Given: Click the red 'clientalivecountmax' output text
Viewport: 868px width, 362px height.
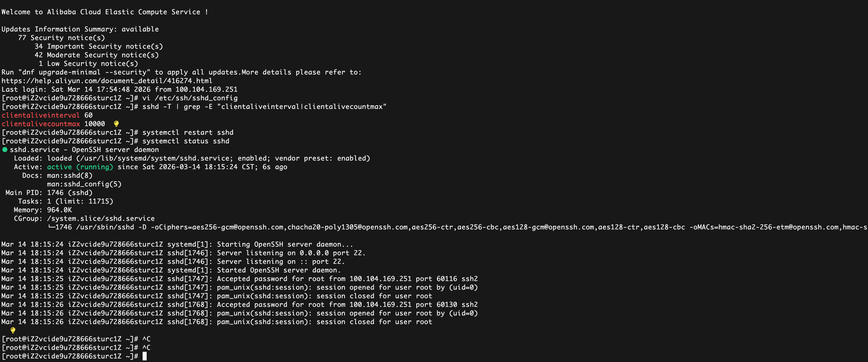Looking at the screenshot, I should coord(40,124).
